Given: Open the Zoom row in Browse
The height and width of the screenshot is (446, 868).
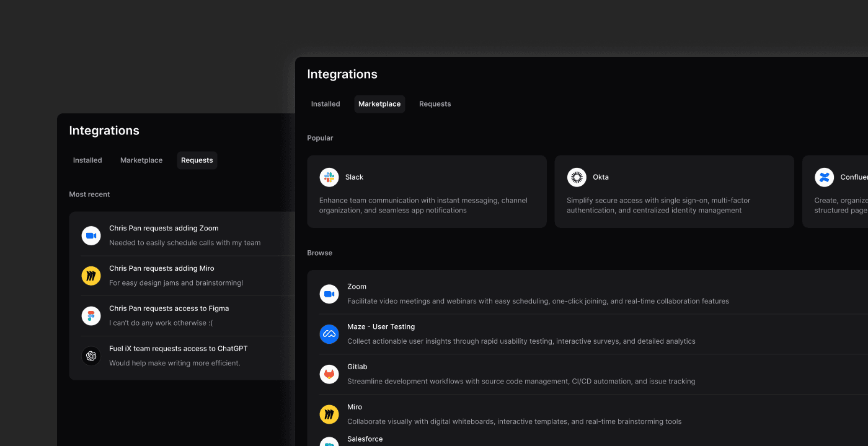Looking at the screenshot, I should tap(593, 294).
